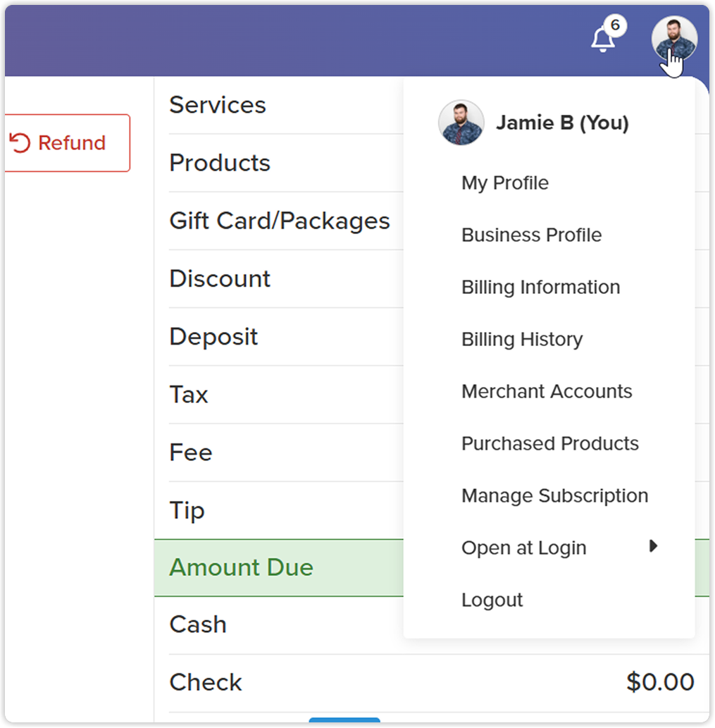Click the profile avatar in the header
This screenshot has height=728, width=715.
pyautogui.click(x=674, y=39)
